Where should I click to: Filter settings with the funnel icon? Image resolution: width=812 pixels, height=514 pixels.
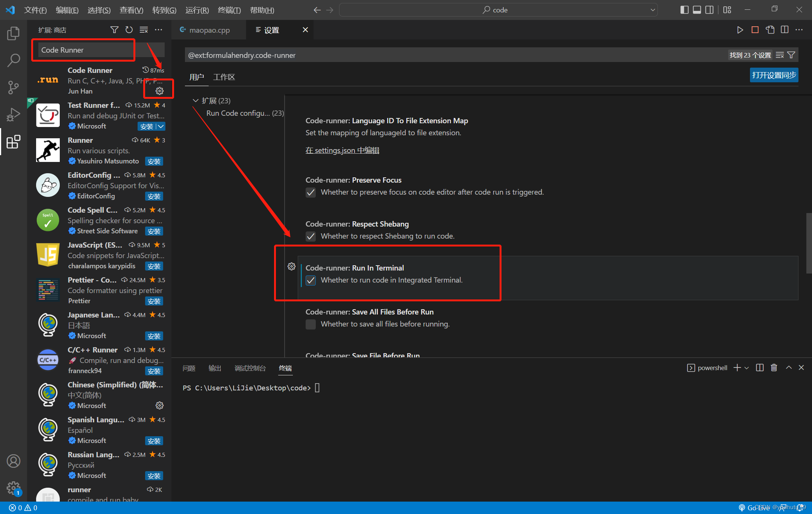(x=791, y=55)
